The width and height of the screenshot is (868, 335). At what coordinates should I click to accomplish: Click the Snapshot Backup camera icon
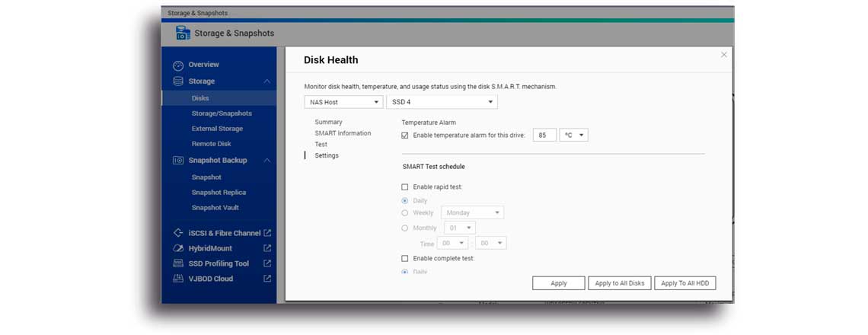pos(178,161)
